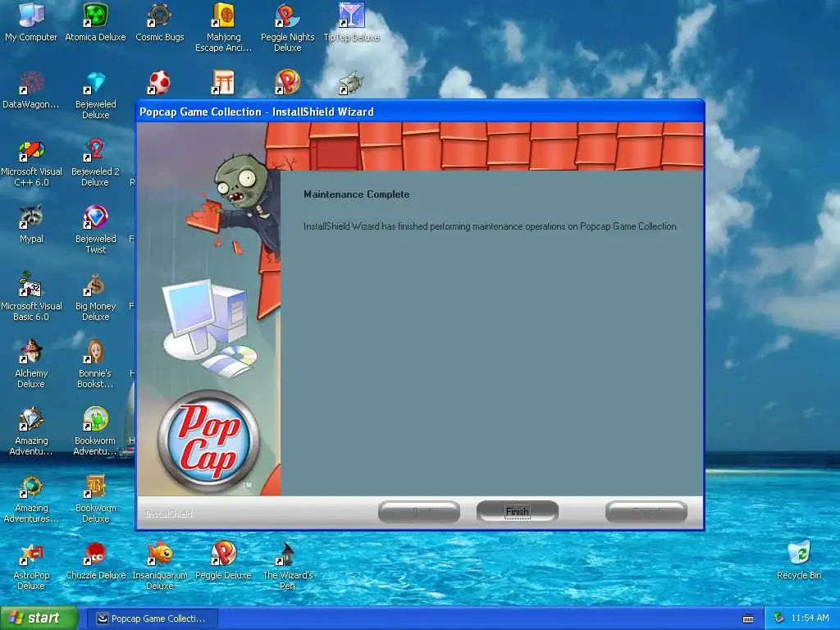This screenshot has height=630, width=840.
Task: Select the torii gate desktop icon
Action: [x=223, y=83]
